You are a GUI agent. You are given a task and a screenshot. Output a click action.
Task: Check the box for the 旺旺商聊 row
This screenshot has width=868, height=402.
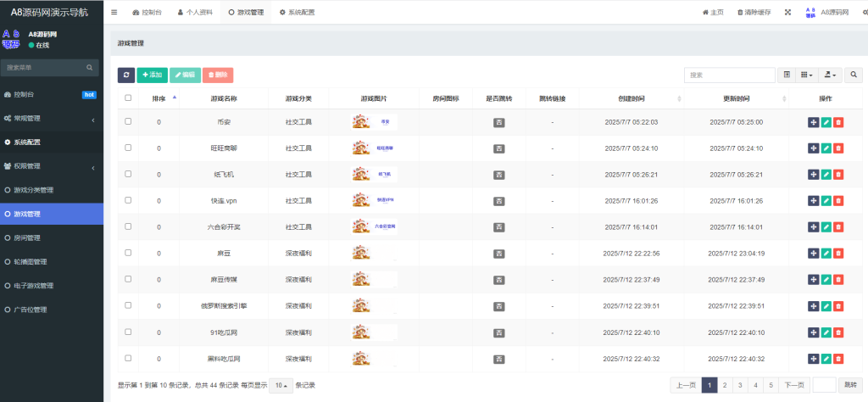point(129,148)
